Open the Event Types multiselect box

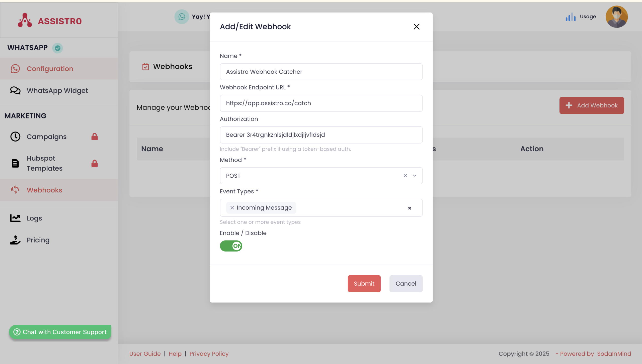[x=351, y=208]
